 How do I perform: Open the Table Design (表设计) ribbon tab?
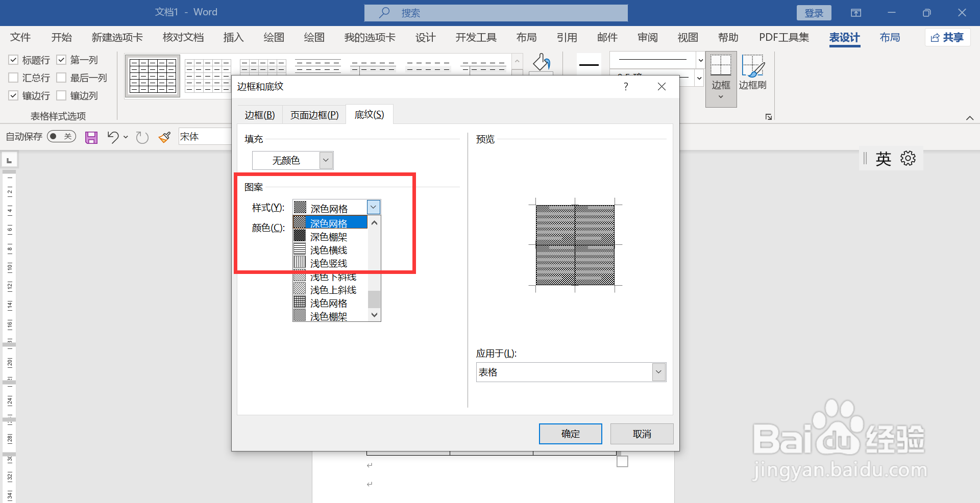[844, 37]
